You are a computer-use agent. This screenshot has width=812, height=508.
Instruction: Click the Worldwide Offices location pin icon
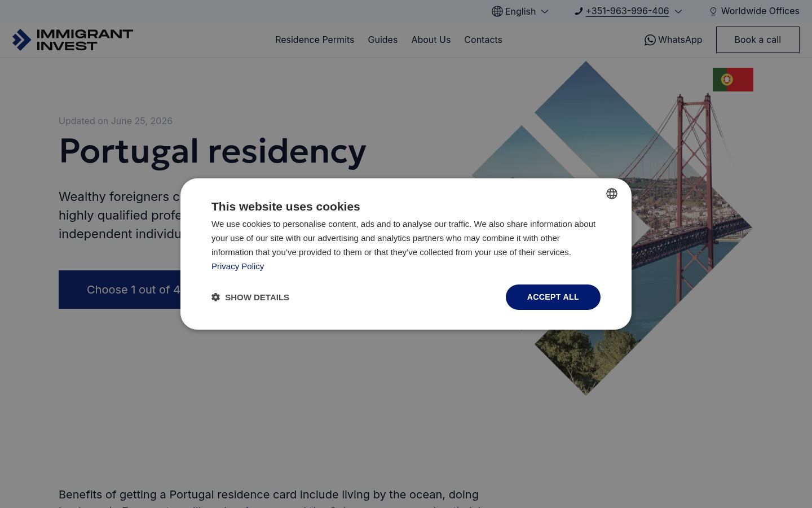coord(713,11)
